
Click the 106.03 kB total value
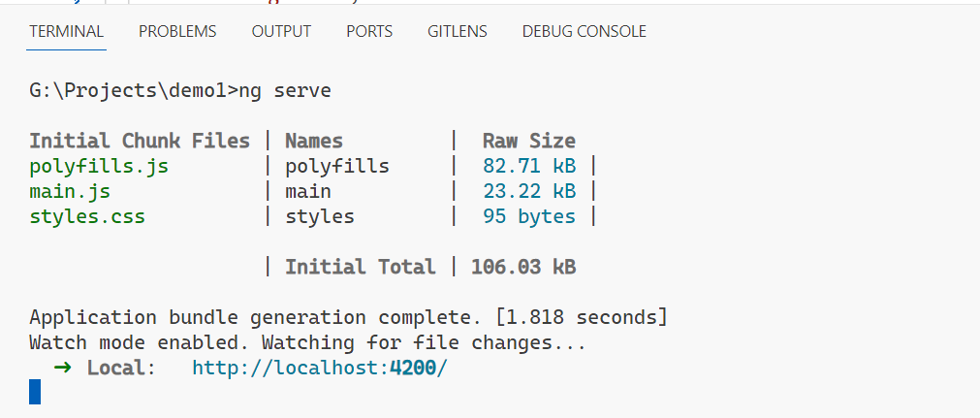click(523, 268)
